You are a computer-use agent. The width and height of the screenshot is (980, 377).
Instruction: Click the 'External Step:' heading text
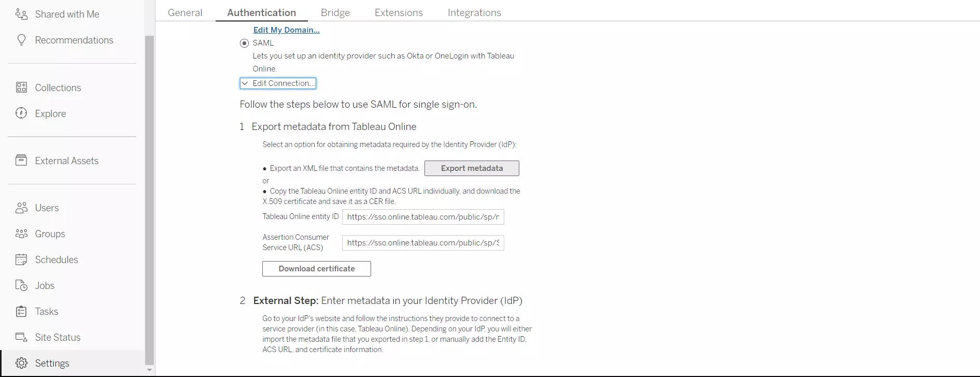(x=286, y=301)
